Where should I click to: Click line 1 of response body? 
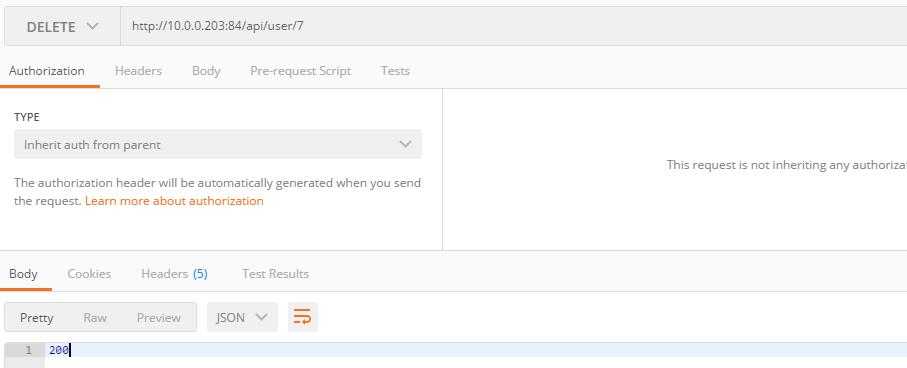[475, 350]
